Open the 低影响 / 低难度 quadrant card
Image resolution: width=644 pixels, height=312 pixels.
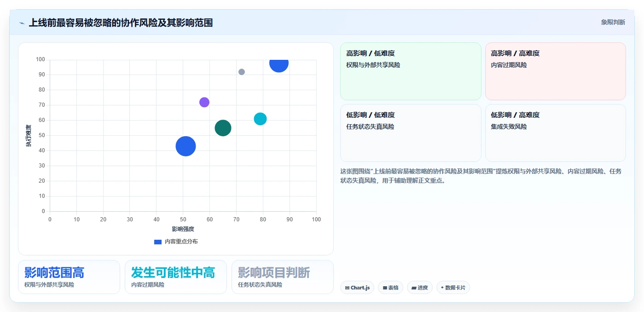coord(411,133)
